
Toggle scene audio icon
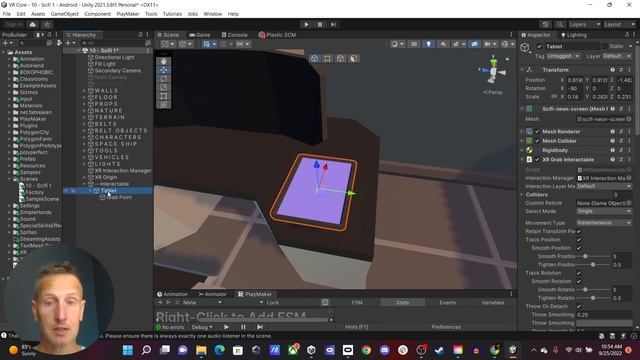coord(443,44)
